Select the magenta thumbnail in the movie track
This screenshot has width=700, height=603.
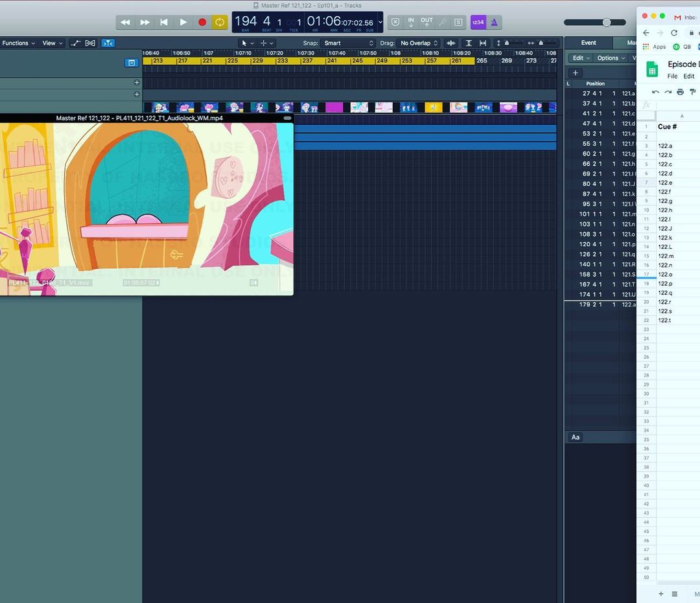(x=334, y=107)
